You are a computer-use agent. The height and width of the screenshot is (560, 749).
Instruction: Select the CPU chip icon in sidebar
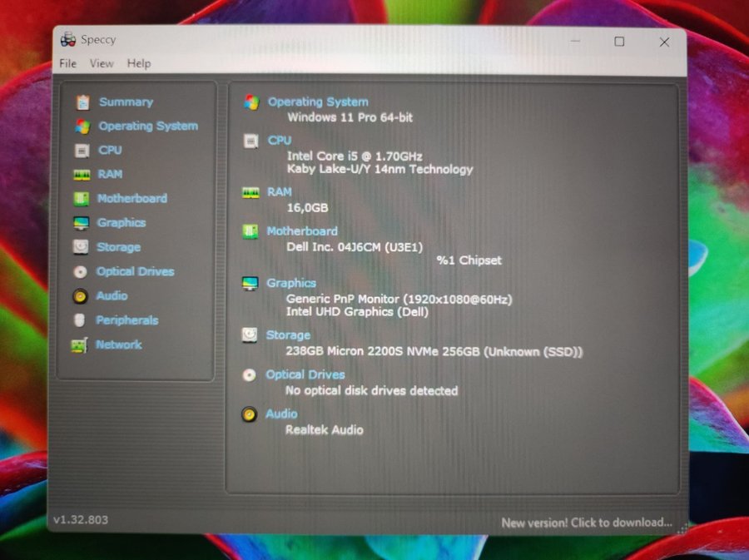click(82, 151)
